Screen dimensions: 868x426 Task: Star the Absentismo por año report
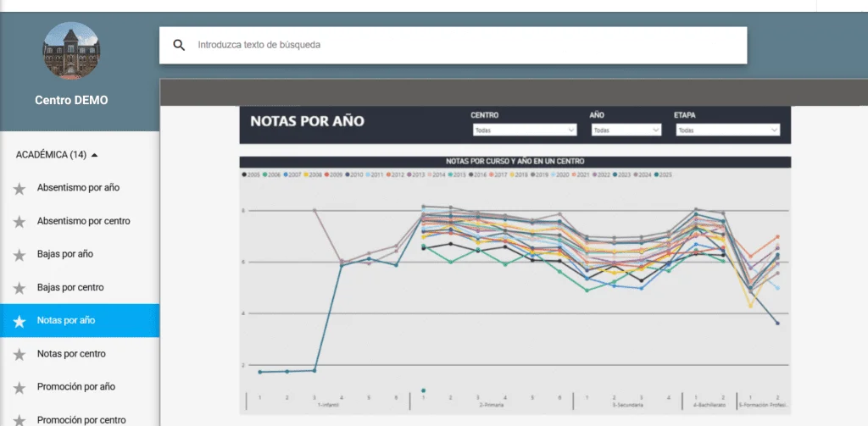click(19, 188)
